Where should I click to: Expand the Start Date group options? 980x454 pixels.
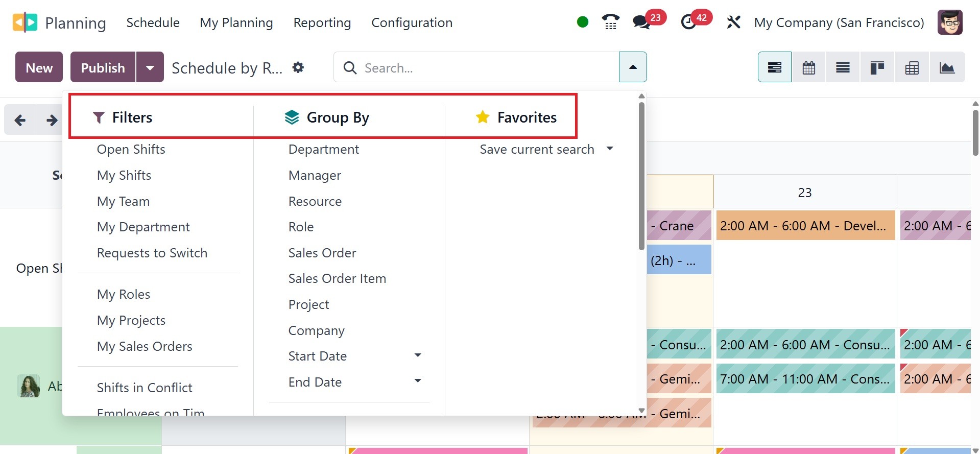(x=417, y=355)
